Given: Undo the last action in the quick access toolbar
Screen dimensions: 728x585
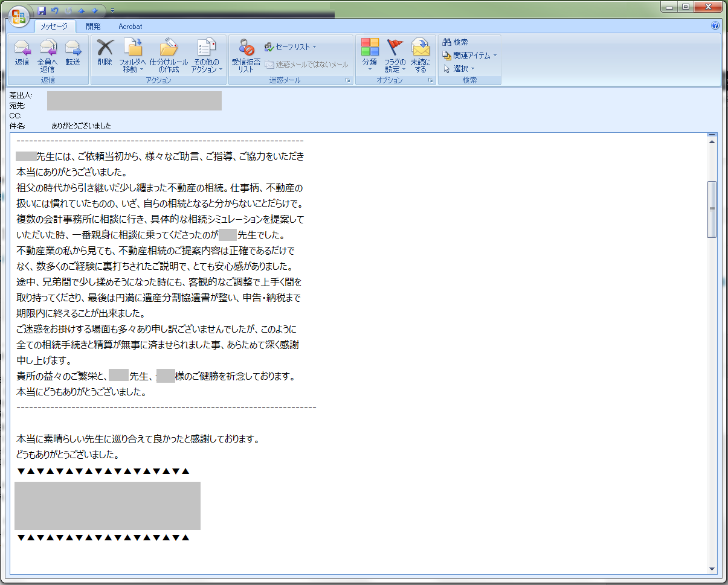Looking at the screenshot, I should 55,10.
